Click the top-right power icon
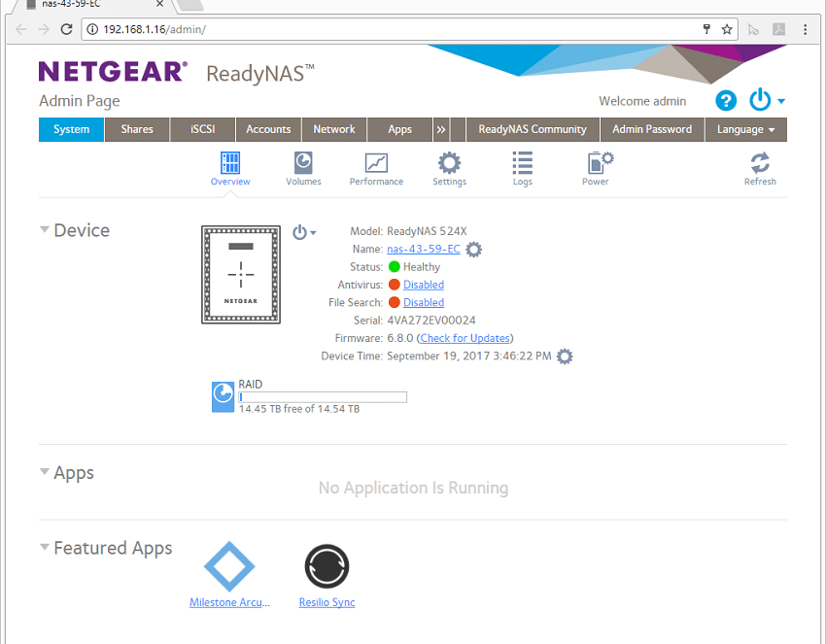The height and width of the screenshot is (644, 826). pyautogui.click(x=760, y=100)
